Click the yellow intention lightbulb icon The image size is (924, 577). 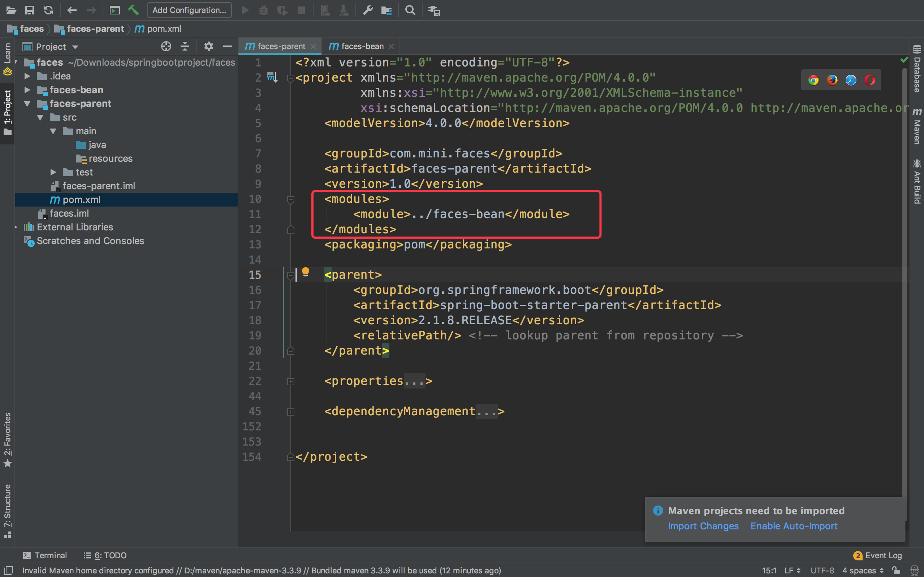tap(305, 273)
